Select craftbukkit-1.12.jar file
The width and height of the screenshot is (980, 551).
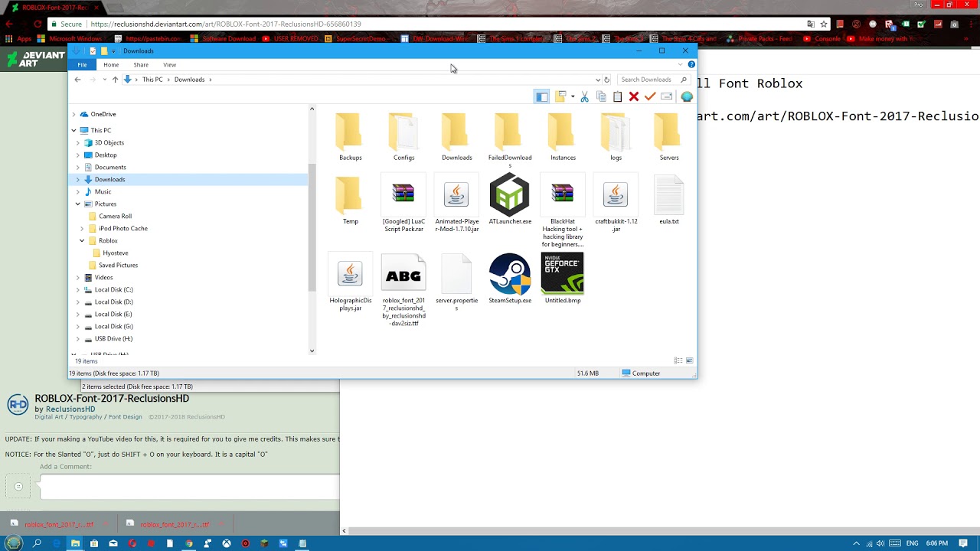[x=616, y=204]
